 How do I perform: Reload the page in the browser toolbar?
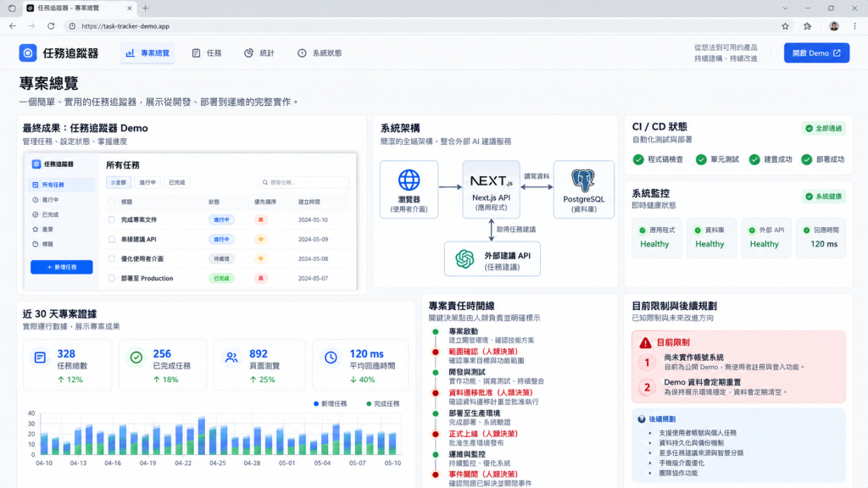click(x=51, y=26)
